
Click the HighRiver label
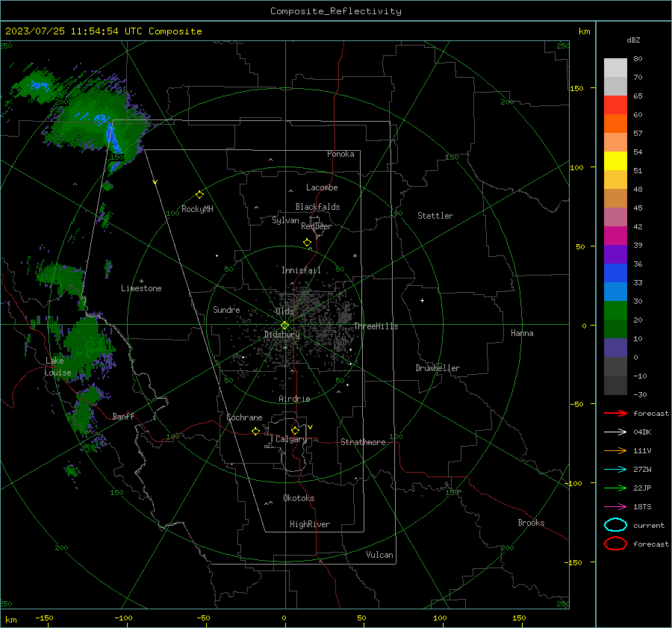click(x=310, y=524)
